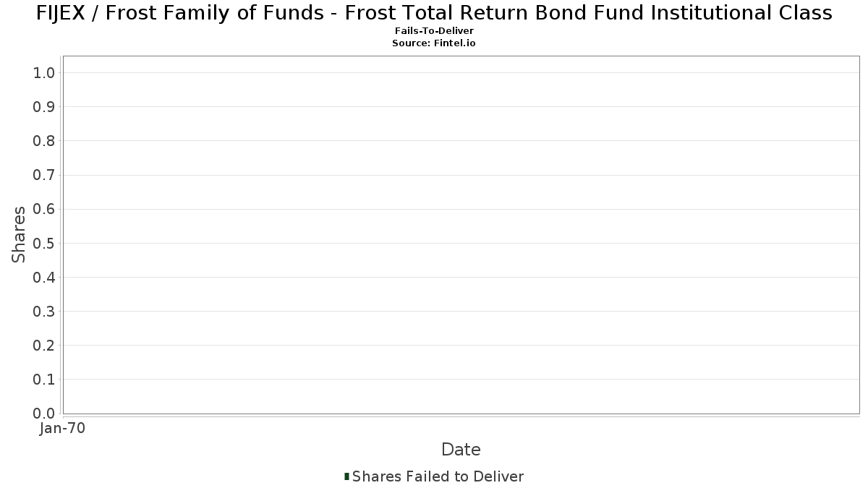Select the "Fails-To-Deliver" subtitle
This screenshot has width=868, height=488.
(x=434, y=31)
